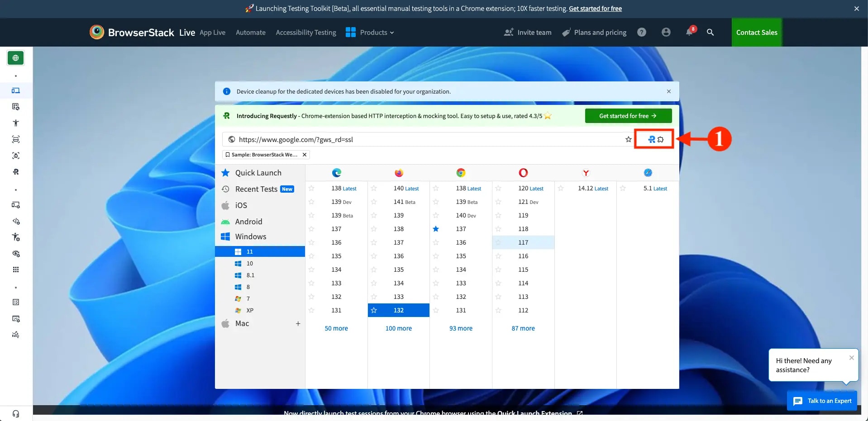Viewport: 868px width, 421px height.
Task: Launch Opera version 117
Action: [x=523, y=242]
